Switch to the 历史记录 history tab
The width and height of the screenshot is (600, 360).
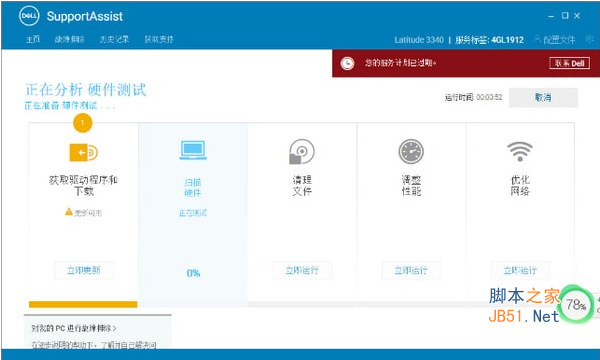point(114,39)
